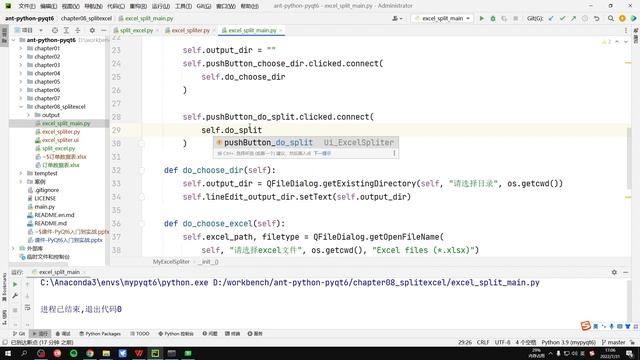Click Git push arrow icon

573,18
